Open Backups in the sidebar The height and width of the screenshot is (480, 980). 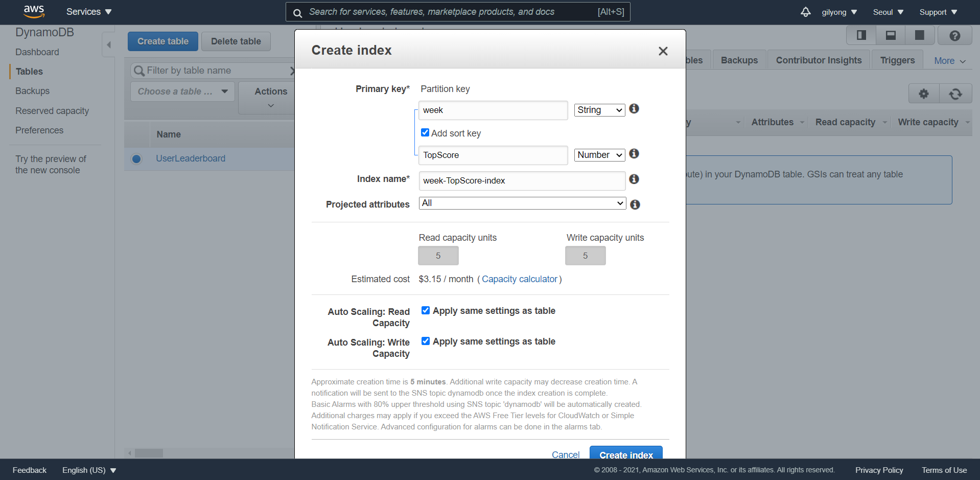[32, 91]
